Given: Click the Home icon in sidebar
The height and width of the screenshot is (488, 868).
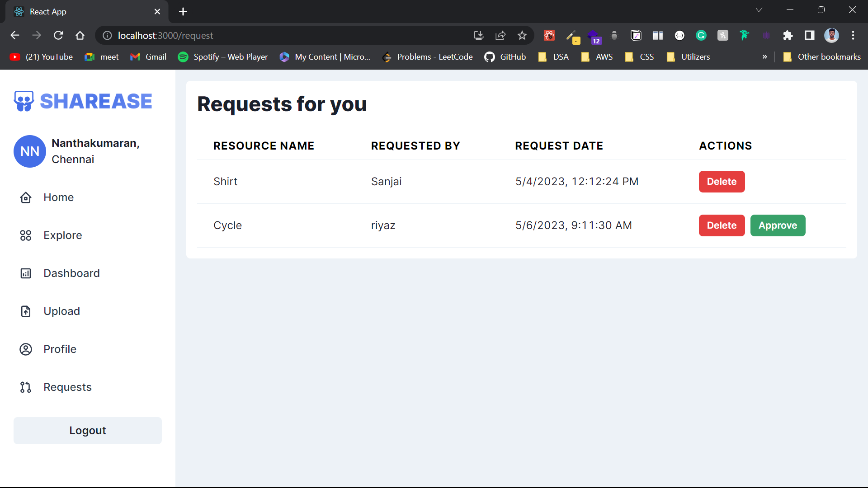Looking at the screenshot, I should point(26,197).
